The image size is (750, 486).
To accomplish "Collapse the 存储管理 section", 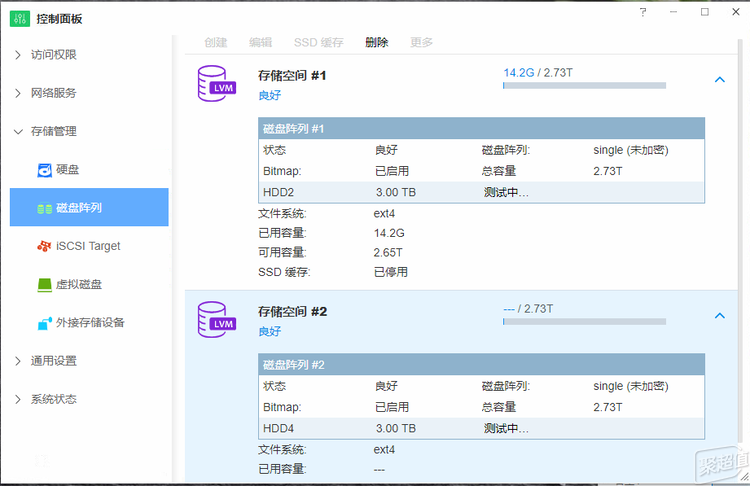I will pos(18,131).
